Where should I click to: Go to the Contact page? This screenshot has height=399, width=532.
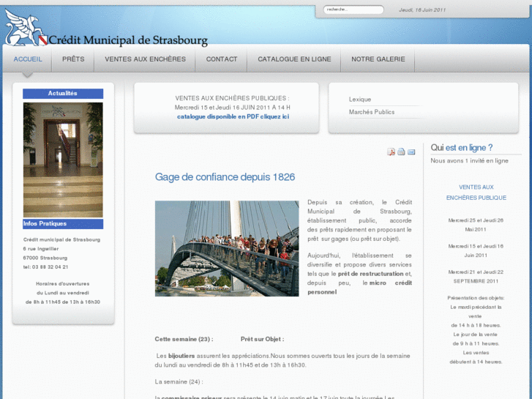222,59
